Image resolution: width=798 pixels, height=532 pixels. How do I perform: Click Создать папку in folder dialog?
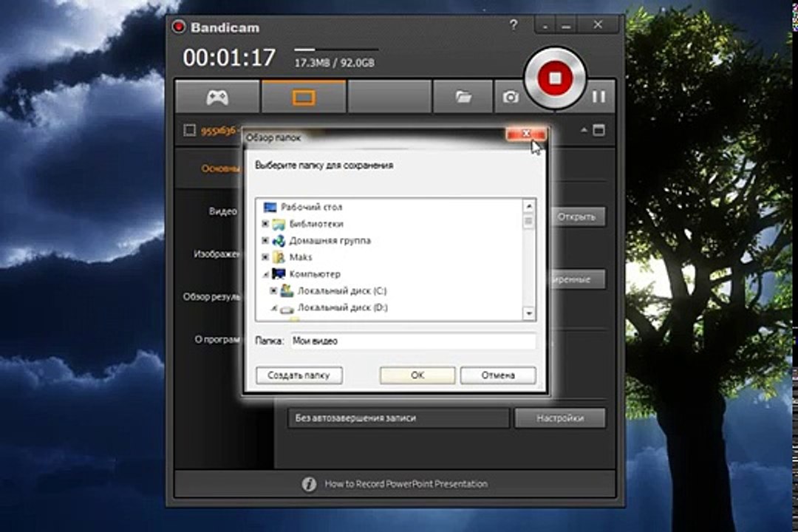click(299, 375)
